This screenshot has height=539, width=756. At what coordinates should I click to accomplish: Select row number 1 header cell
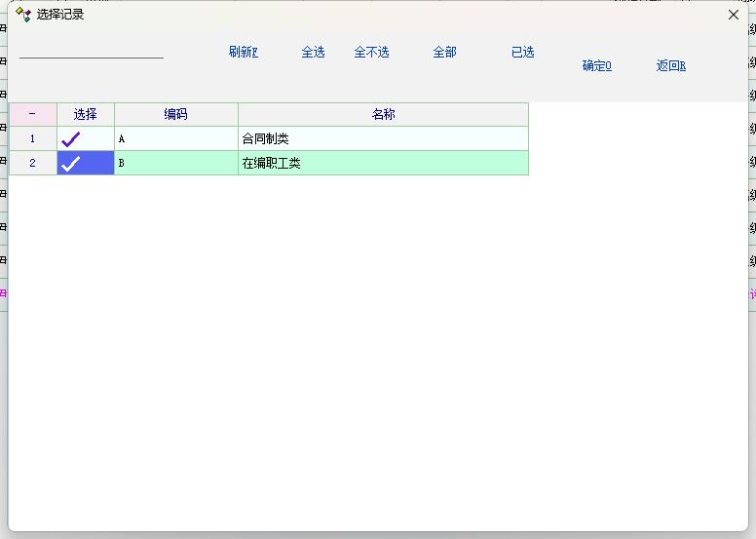pyautogui.click(x=32, y=139)
